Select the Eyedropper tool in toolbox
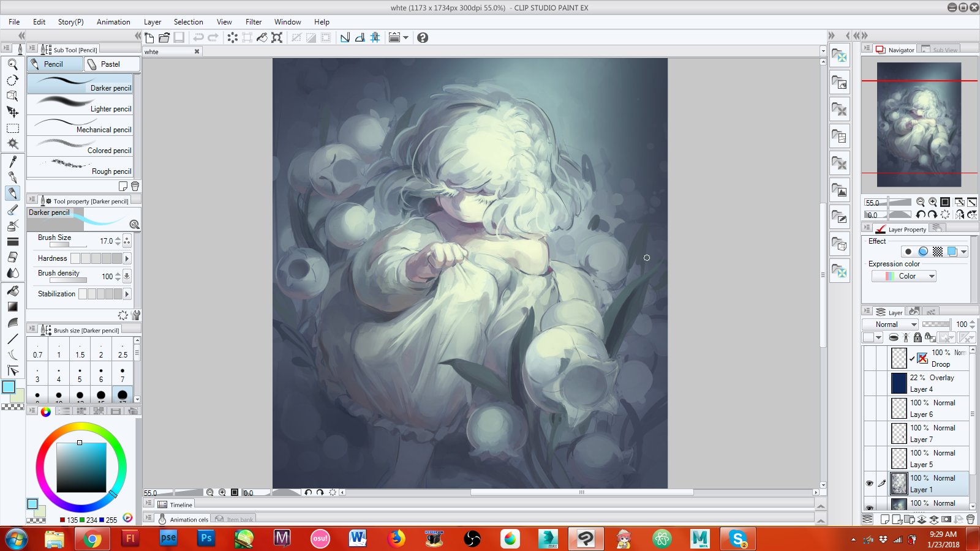 pyautogui.click(x=12, y=162)
